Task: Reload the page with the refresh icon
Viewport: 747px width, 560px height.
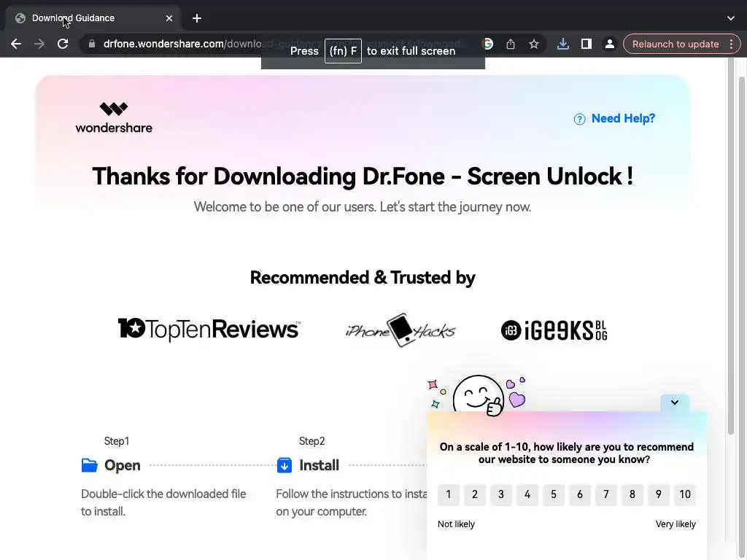Action: point(63,44)
